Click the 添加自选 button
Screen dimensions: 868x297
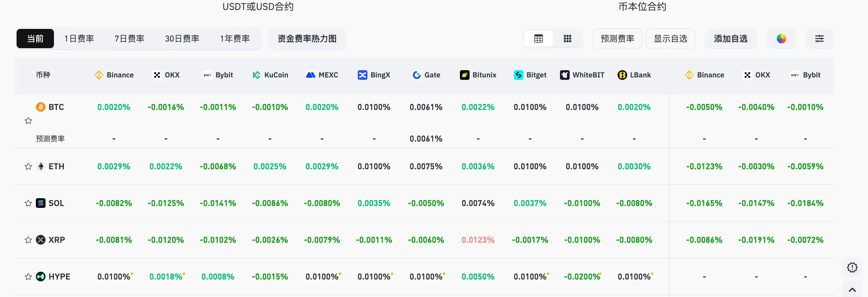(731, 38)
